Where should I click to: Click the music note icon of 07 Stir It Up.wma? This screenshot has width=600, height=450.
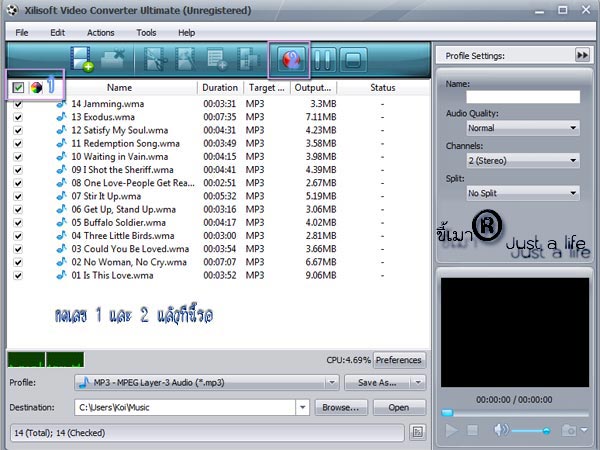pos(61,196)
